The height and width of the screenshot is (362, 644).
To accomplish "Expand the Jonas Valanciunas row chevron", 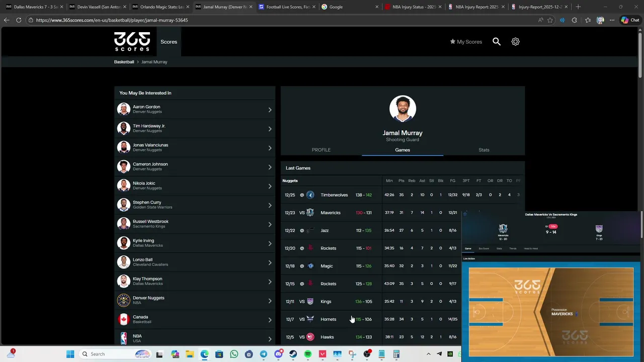I will click(270, 148).
